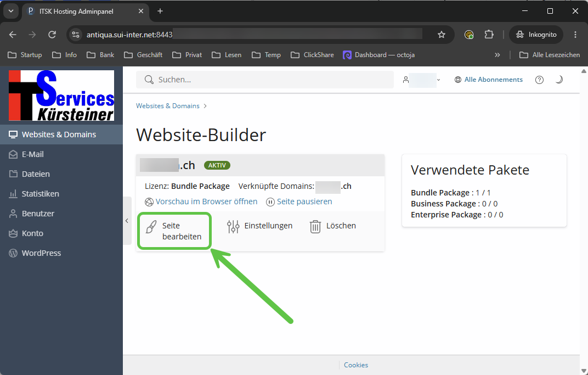Go back with browser back arrow
The width and height of the screenshot is (588, 375).
coord(13,35)
